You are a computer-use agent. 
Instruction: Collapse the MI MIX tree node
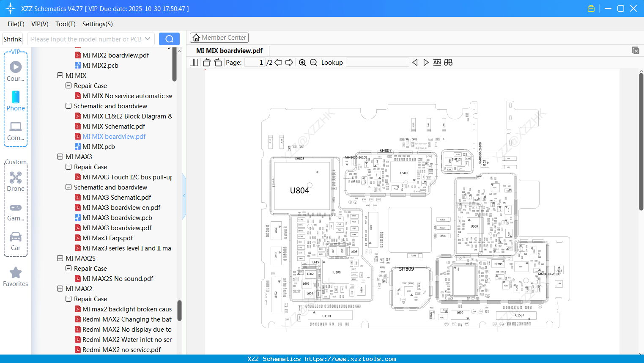pyautogui.click(x=60, y=76)
